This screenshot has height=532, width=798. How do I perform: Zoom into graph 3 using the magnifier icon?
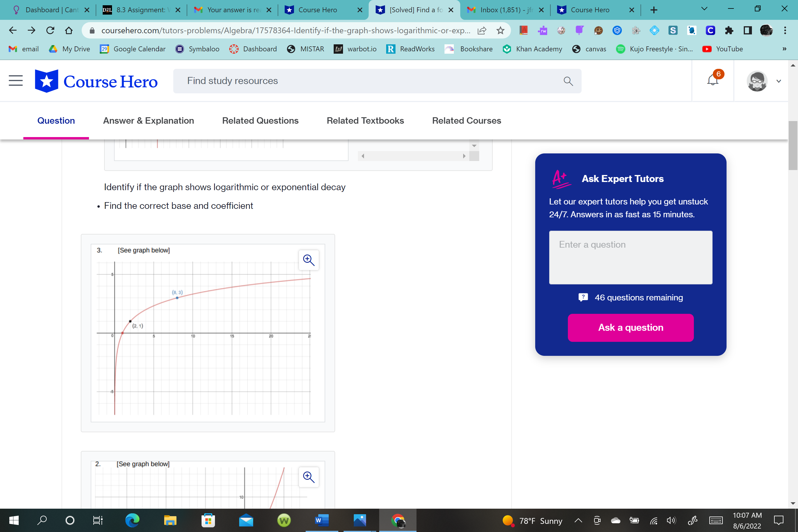(x=308, y=260)
